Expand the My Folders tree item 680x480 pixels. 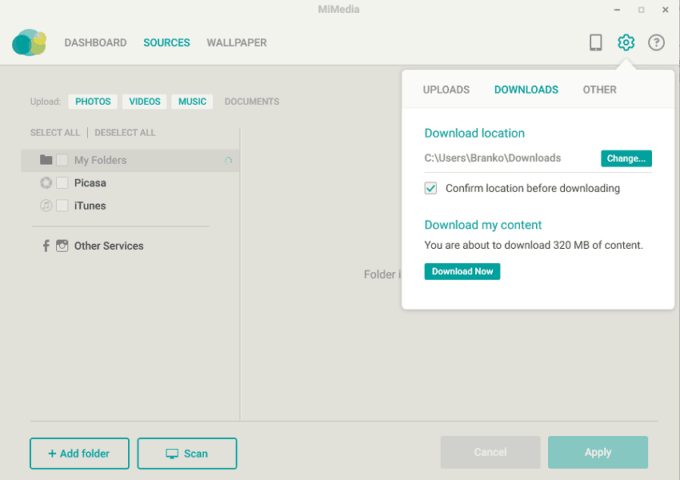[x=46, y=160]
